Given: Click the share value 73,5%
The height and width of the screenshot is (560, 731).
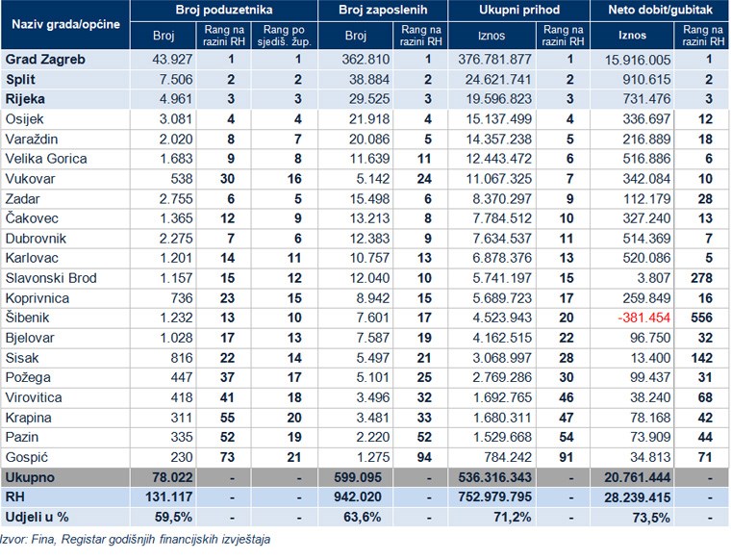Looking at the screenshot, I should click(652, 518).
